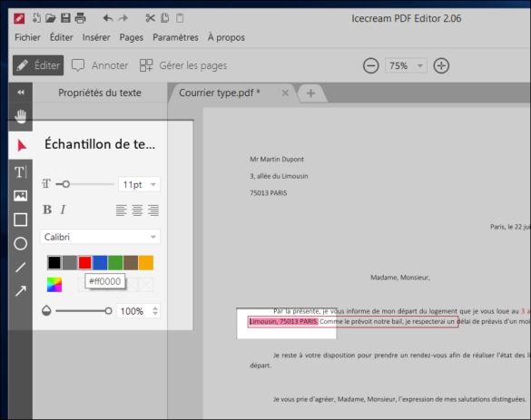This screenshot has width=531, height=420.
Task: Redo the last undone action
Action: pos(123,18)
